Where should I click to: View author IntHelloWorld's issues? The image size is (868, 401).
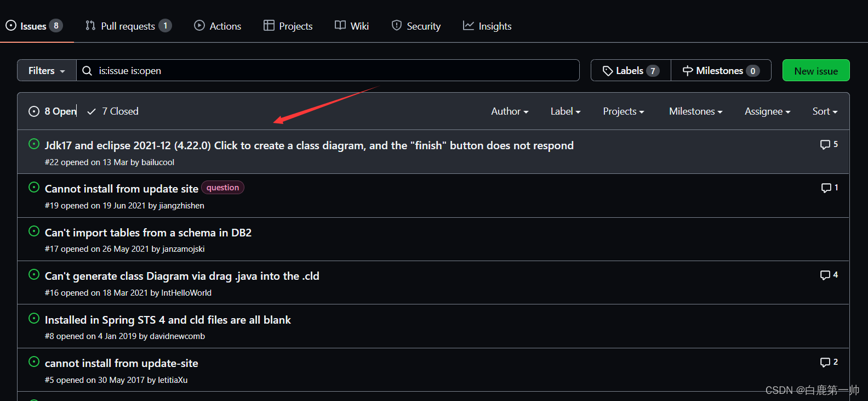point(186,293)
